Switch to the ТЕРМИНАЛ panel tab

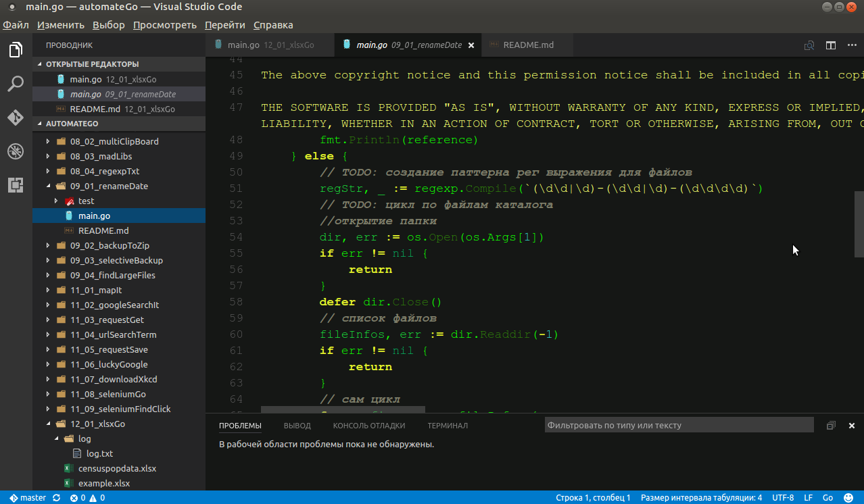[447, 426]
